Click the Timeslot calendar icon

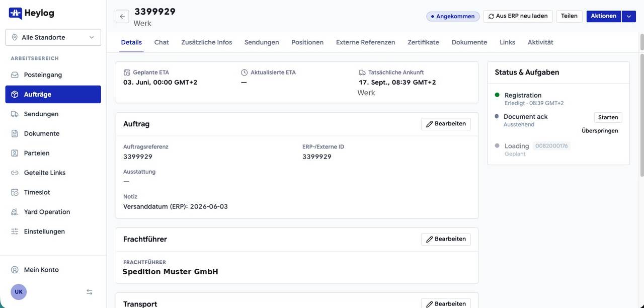15,192
